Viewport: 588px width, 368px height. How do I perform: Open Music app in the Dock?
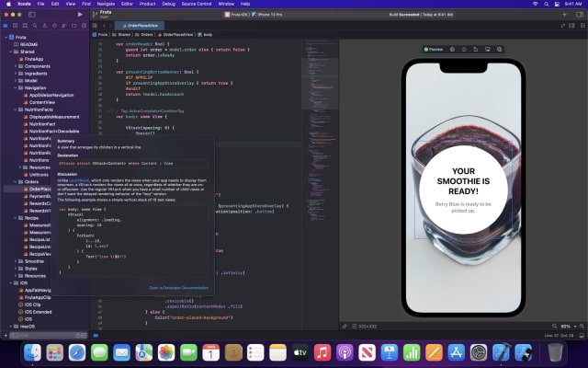322,352
